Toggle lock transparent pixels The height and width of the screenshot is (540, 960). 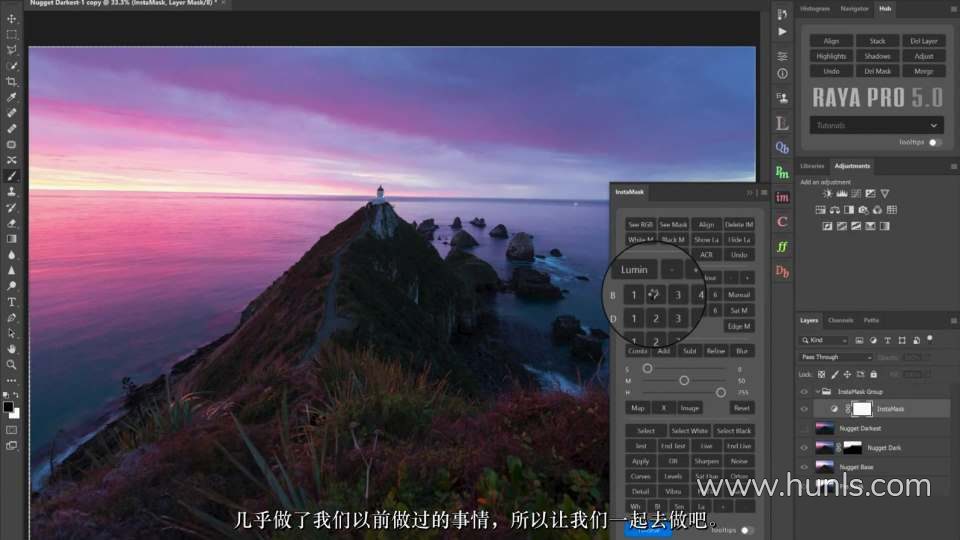[822, 374]
